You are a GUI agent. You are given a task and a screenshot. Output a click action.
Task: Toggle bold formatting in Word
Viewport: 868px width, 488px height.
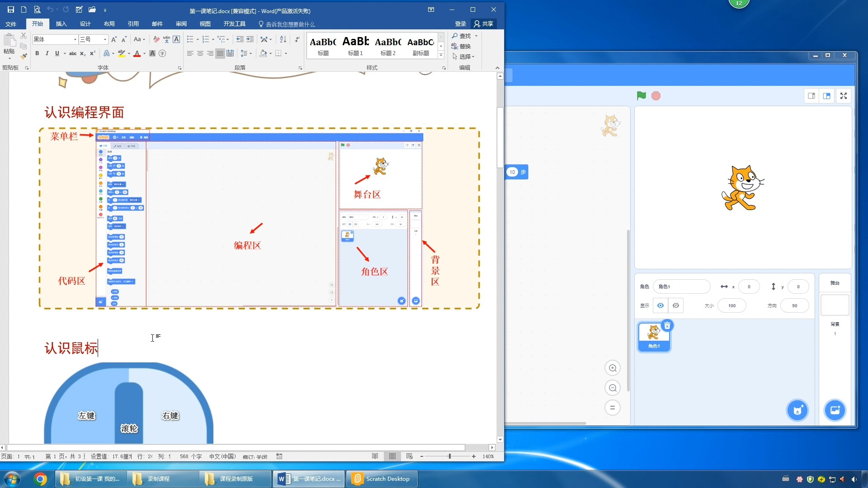tap(37, 53)
